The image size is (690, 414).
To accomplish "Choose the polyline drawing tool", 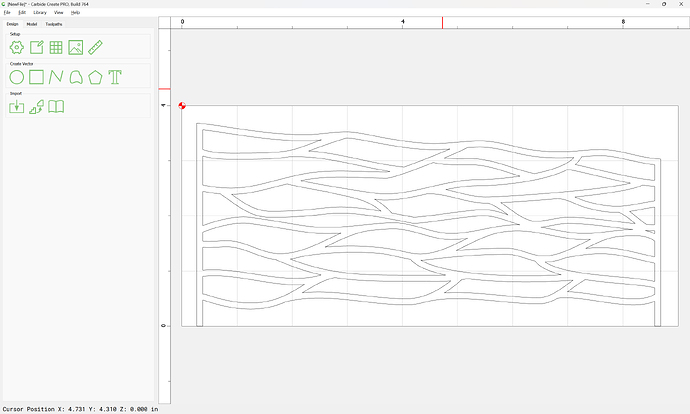I will (x=56, y=77).
